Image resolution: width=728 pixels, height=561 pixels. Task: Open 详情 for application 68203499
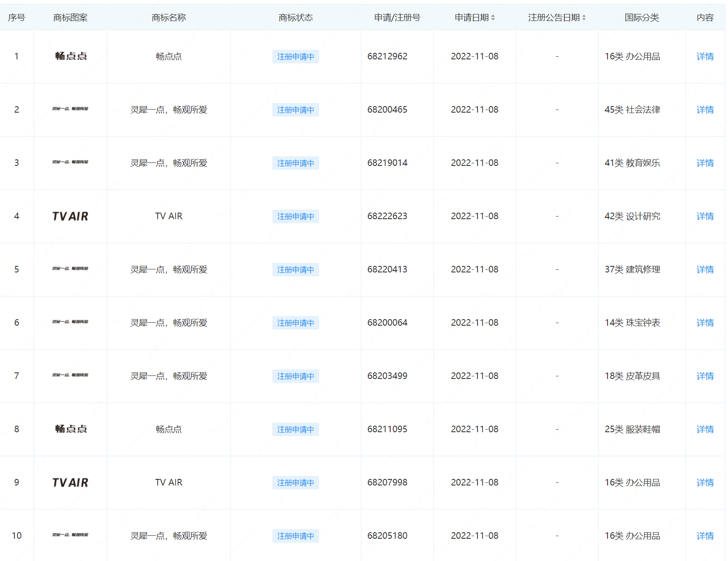point(705,376)
